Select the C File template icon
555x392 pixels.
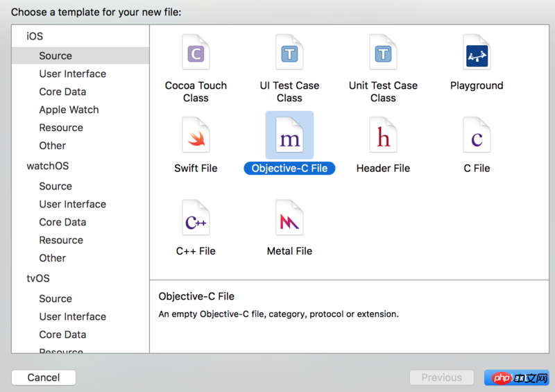tap(477, 135)
